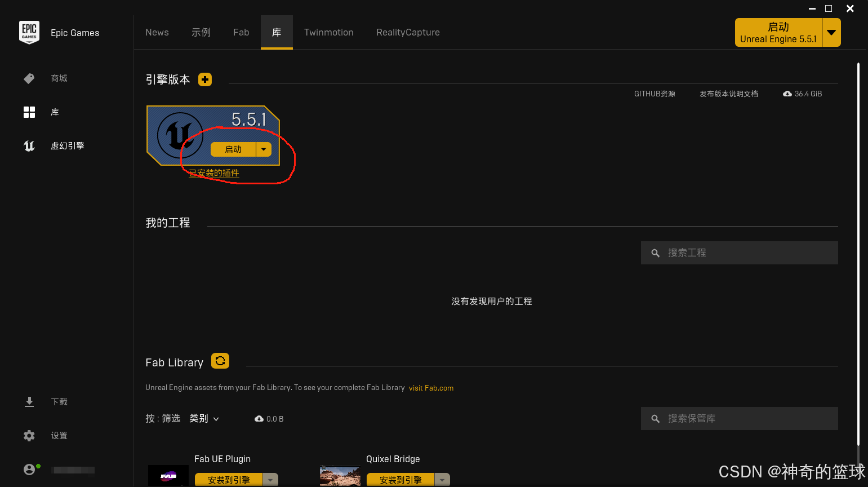Expand dropdown arrow on 5.5.1 engine 启动 button

pyautogui.click(x=264, y=149)
